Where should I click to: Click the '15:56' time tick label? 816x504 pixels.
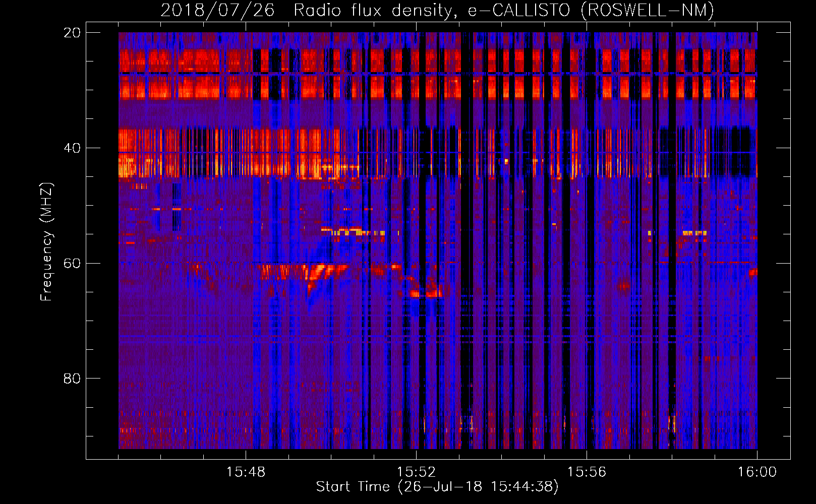[x=587, y=472]
